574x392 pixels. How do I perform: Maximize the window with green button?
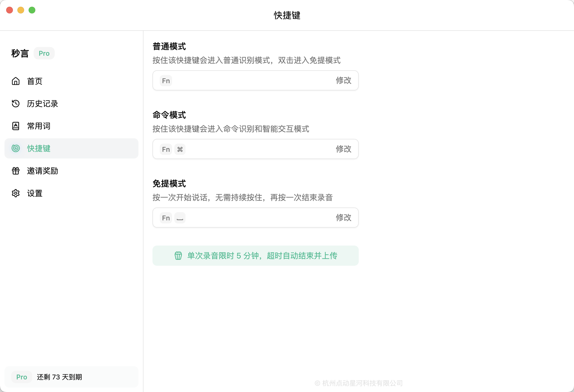(x=32, y=10)
